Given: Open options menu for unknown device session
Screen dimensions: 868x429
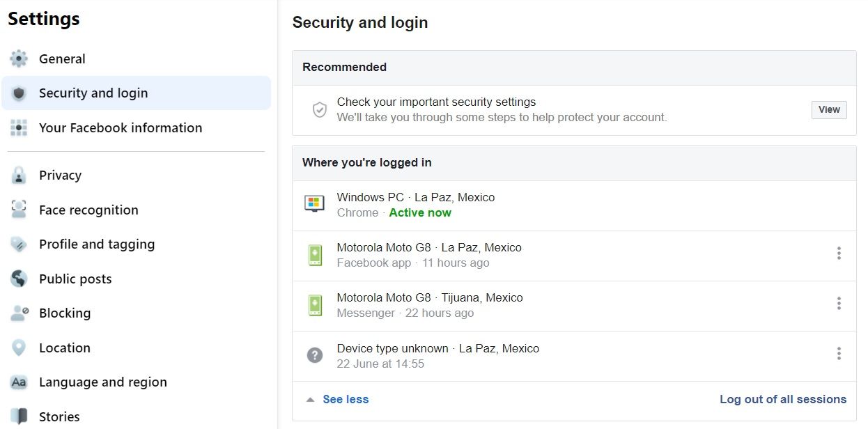Looking at the screenshot, I should (839, 354).
